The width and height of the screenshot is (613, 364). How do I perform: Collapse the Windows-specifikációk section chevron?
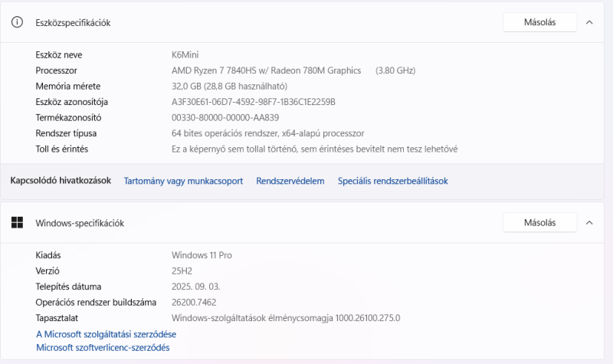pos(589,223)
